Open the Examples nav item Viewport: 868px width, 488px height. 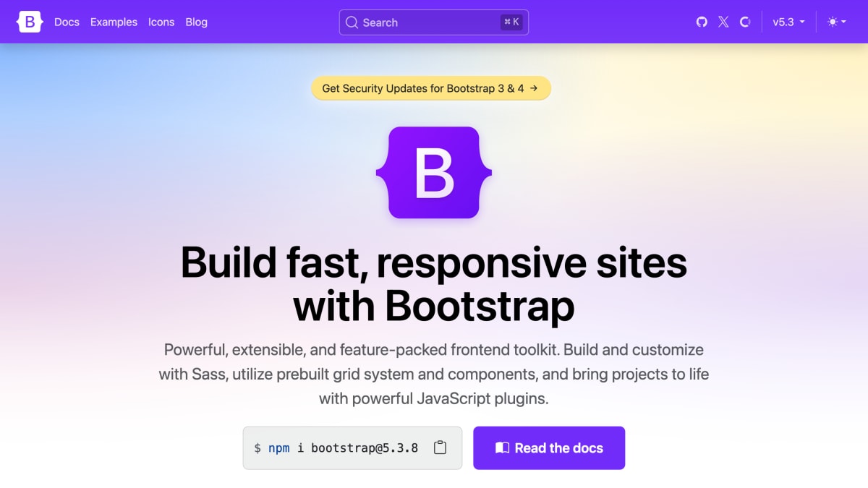pyautogui.click(x=114, y=22)
